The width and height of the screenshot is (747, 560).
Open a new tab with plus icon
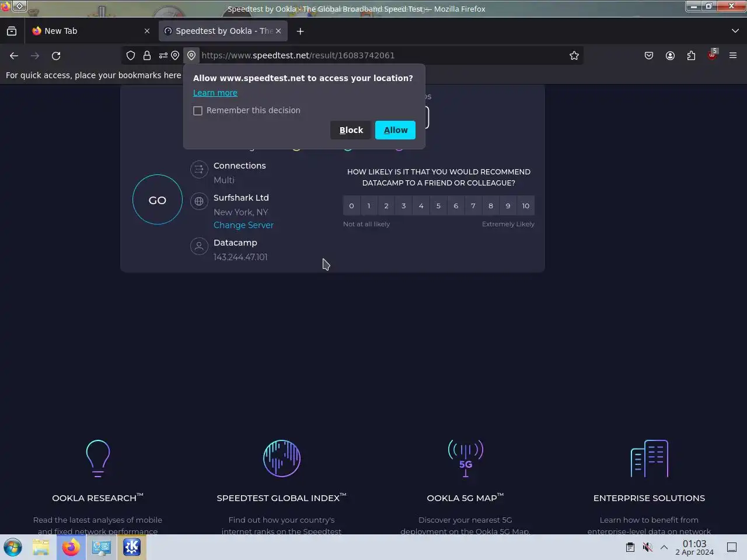[x=300, y=31]
